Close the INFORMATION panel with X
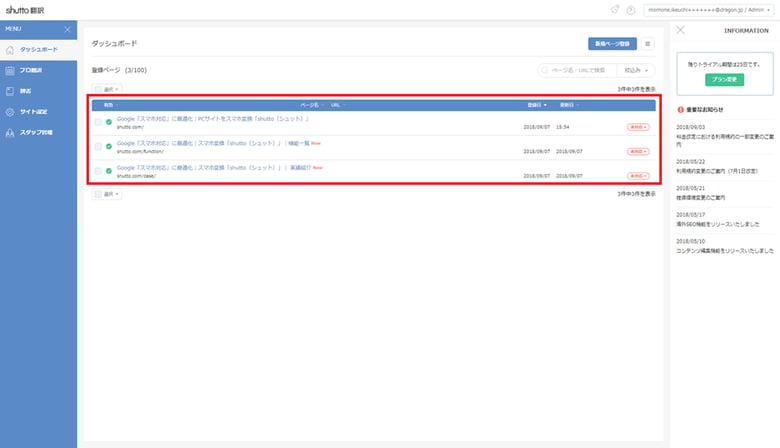Screen dimensions: 780x448 click(x=681, y=30)
